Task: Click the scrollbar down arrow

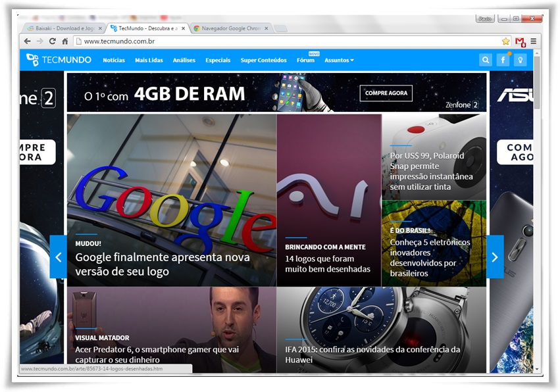Action: [x=537, y=369]
